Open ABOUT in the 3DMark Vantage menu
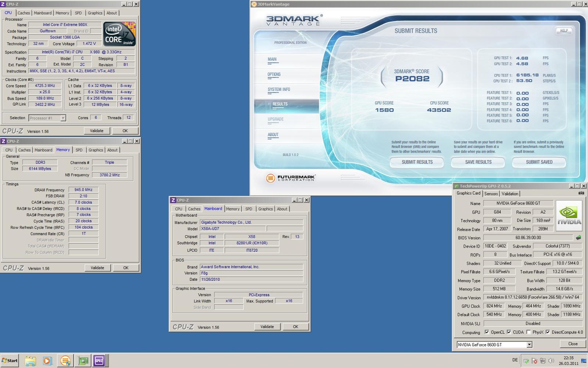Screen dimensions: 588x368 [273, 135]
